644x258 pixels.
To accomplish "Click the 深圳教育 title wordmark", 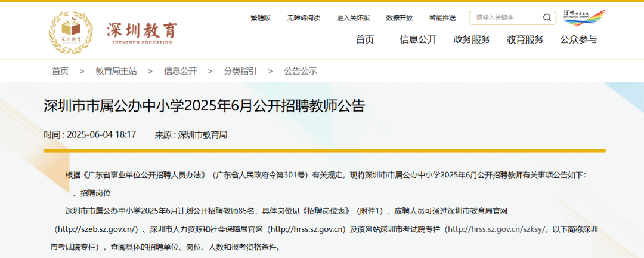I will tap(142, 32).
